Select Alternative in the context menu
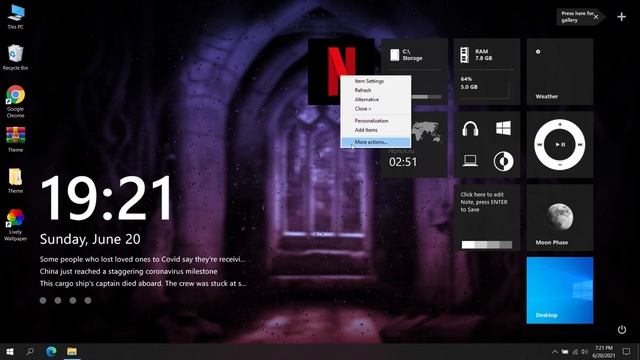Image resolution: width=640 pixels, height=360 pixels. coord(376,99)
